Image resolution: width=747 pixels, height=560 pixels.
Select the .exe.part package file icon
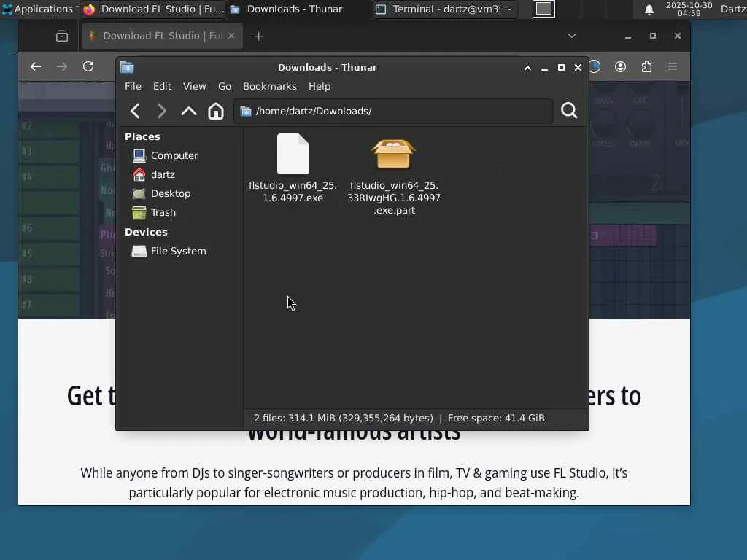click(x=393, y=155)
